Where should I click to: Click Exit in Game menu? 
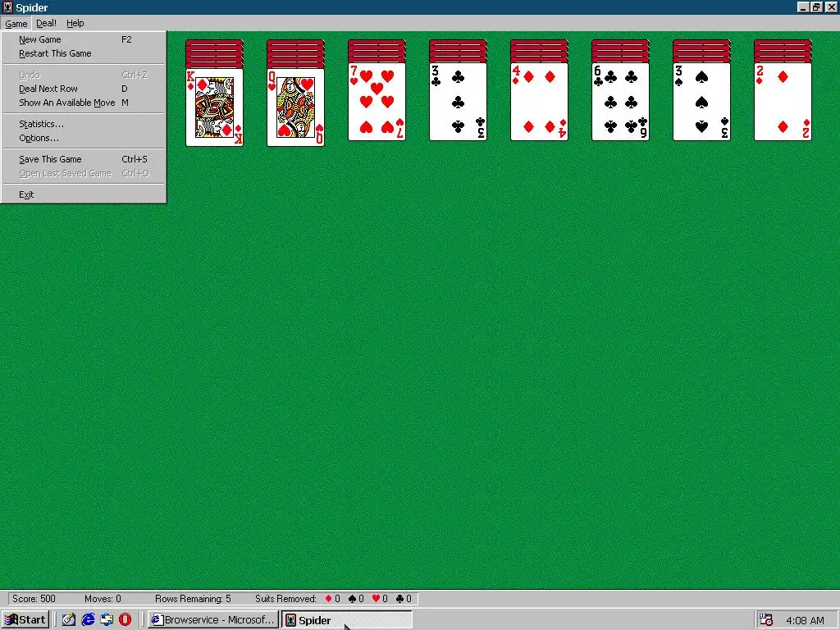click(84, 195)
